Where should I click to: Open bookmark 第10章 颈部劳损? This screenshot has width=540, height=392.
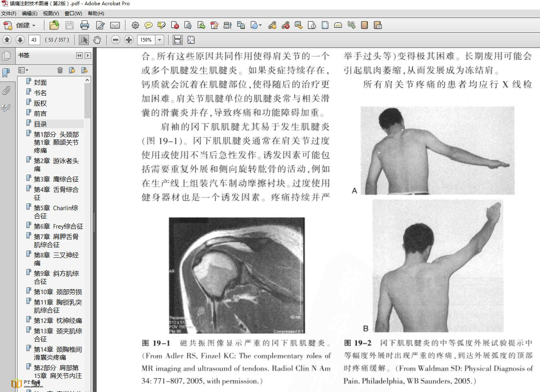pyautogui.click(x=58, y=292)
